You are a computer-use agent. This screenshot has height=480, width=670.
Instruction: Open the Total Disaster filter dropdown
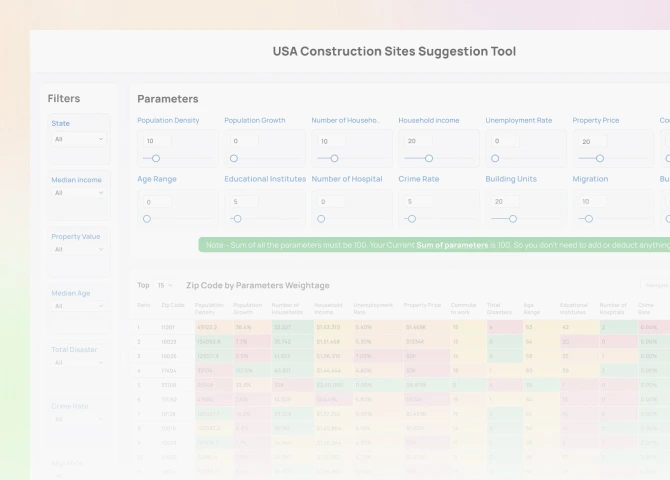coord(79,362)
